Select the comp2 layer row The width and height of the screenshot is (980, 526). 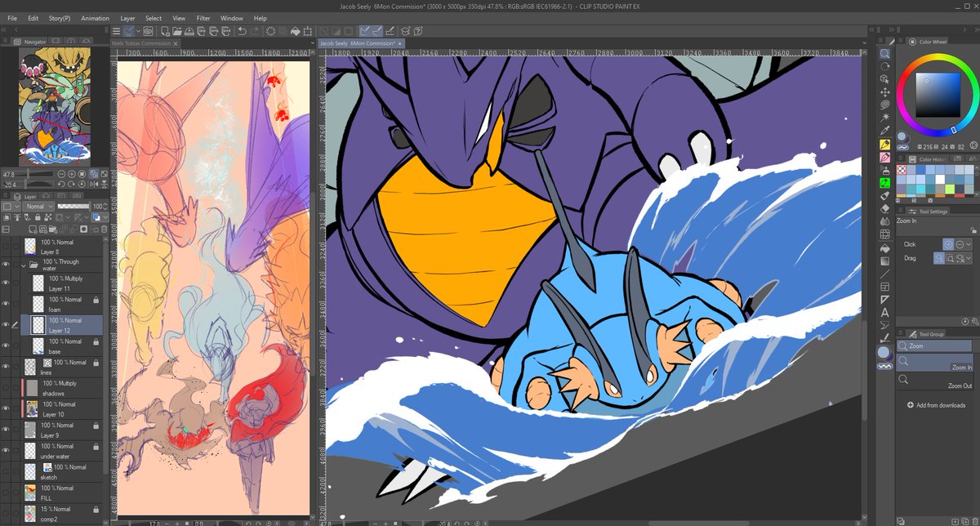[63, 513]
